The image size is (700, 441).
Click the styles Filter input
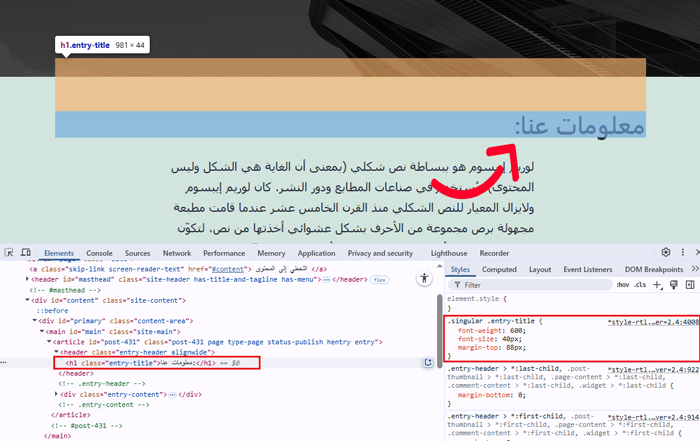(x=531, y=285)
